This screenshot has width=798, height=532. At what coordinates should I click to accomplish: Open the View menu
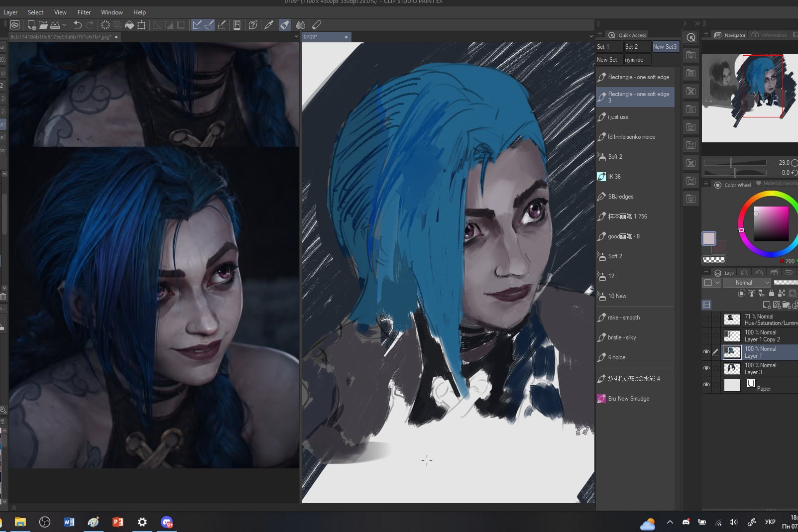[60, 12]
